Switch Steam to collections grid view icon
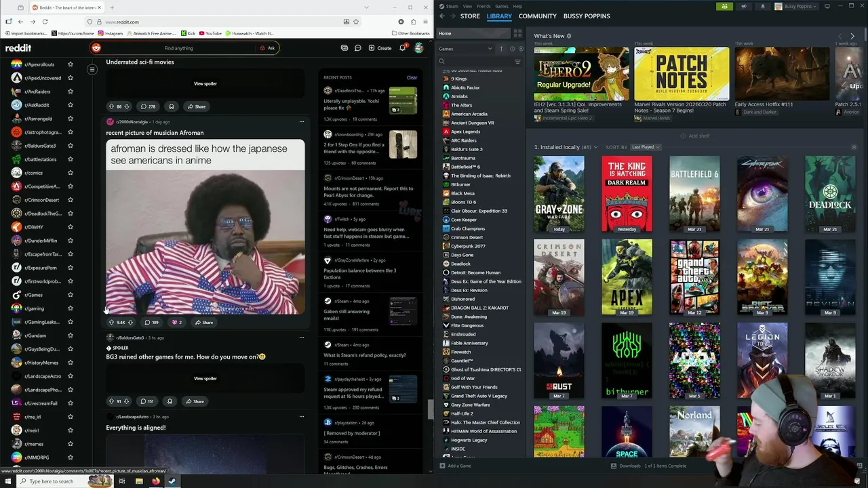 tap(517, 33)
